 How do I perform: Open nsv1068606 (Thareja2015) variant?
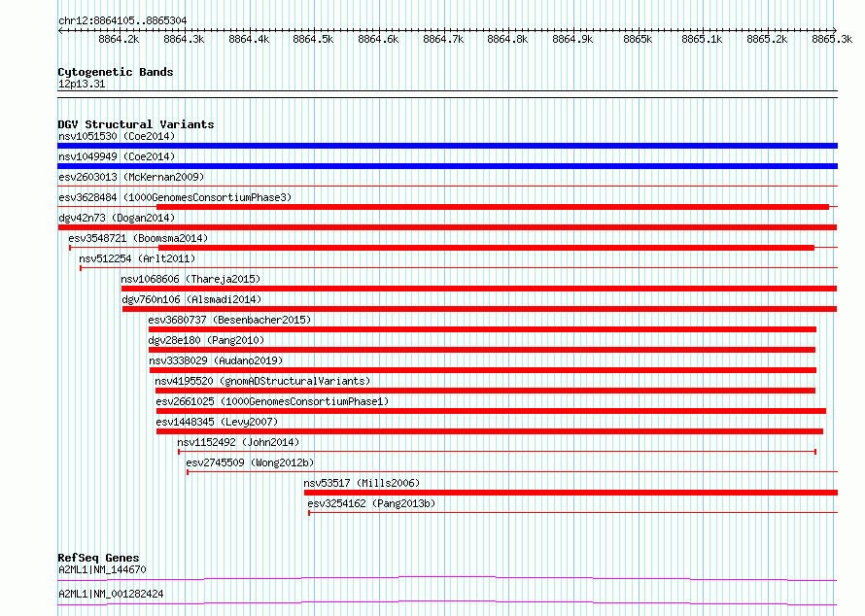tap(190, 279)
